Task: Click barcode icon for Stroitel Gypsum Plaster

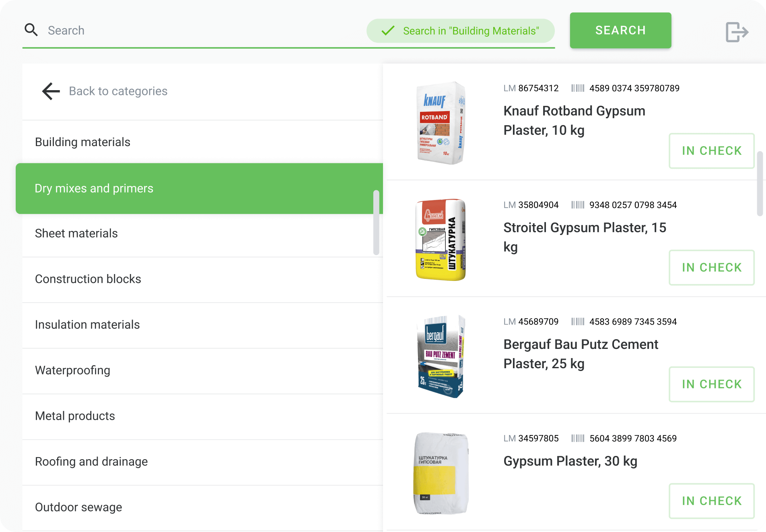Action: [x=578, y=205]
